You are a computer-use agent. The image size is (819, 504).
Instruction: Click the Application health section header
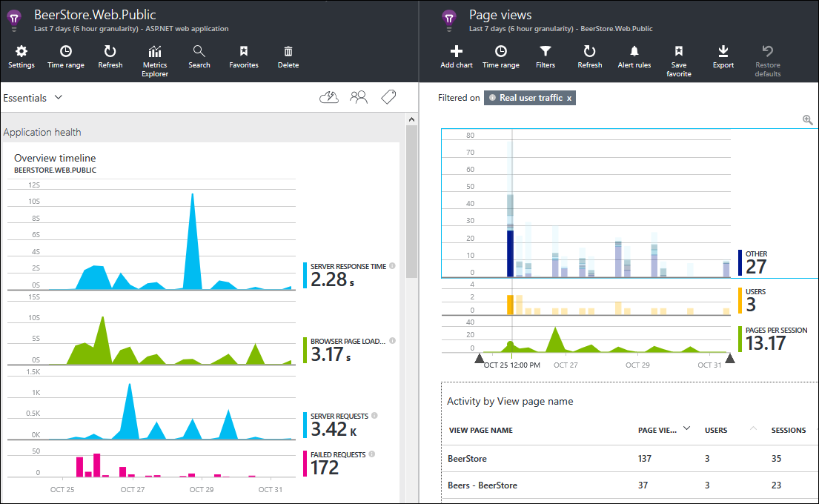coord(42,132)
